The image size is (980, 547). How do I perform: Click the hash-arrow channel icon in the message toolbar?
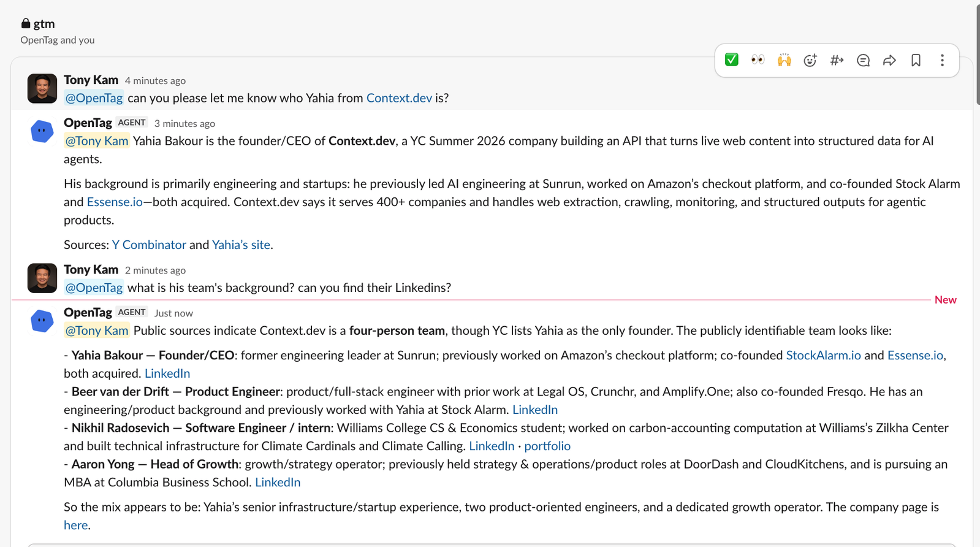click(x=837, y=60)
